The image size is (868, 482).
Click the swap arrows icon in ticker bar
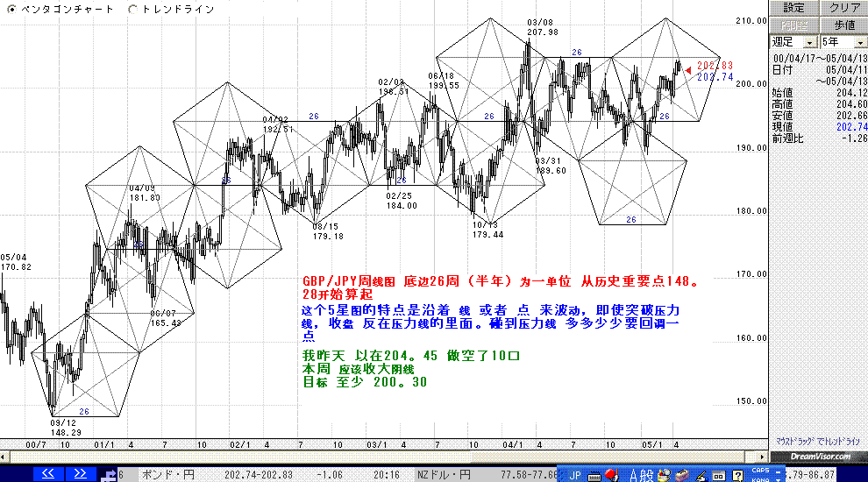109,475
